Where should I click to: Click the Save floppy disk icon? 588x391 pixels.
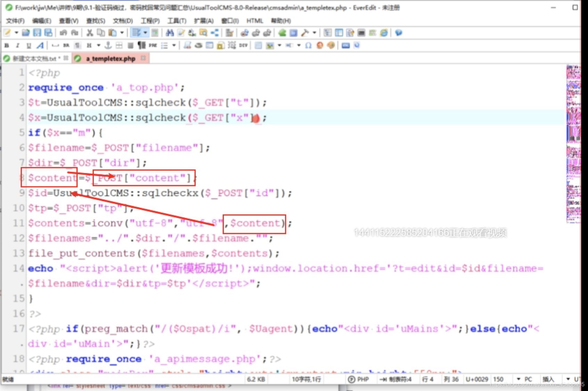[x=37, y=33]
